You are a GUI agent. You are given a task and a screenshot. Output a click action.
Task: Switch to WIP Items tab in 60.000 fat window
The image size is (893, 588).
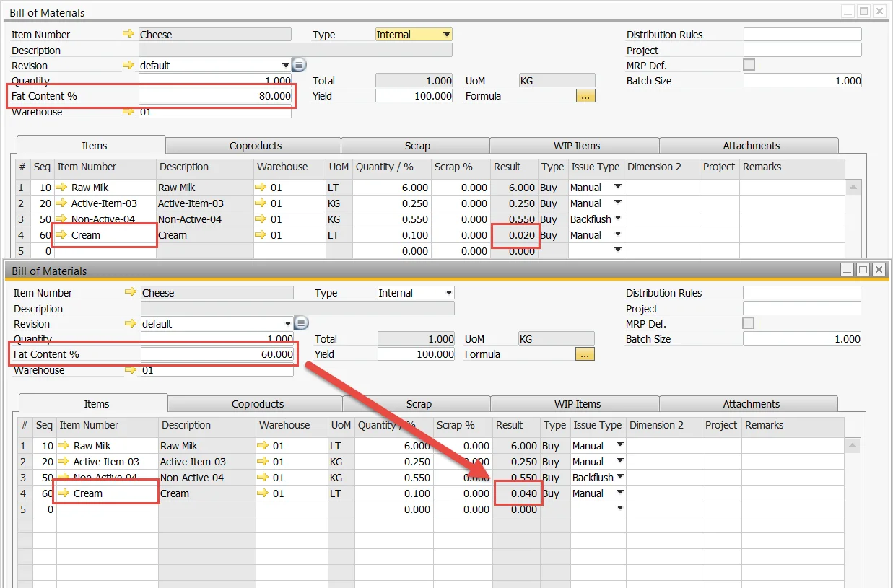click(578, 404)
